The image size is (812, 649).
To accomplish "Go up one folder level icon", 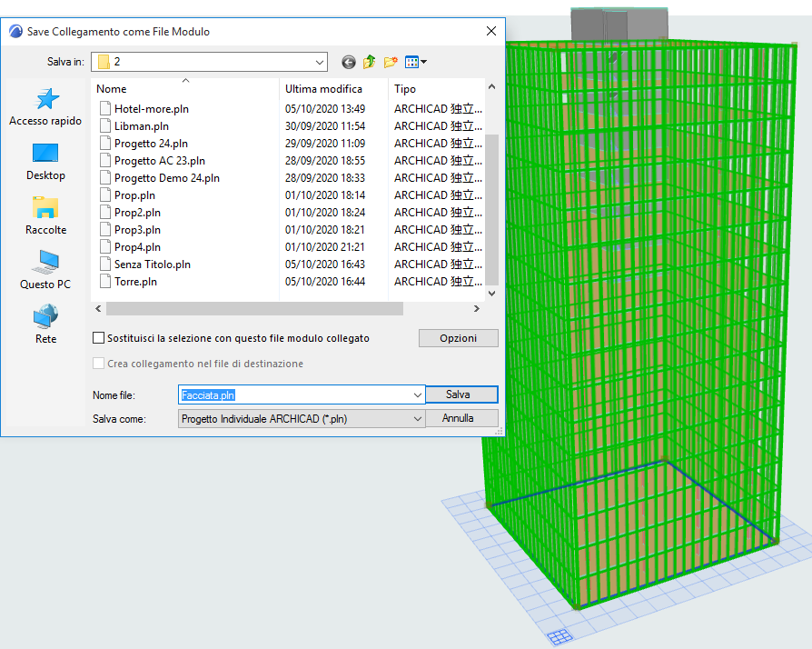I will point(370,62).
